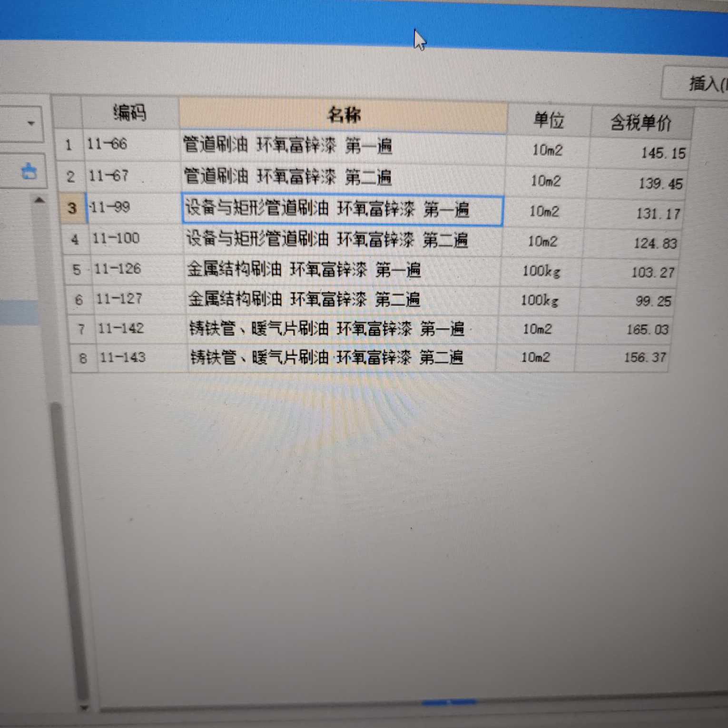The height and width of the screenshot is (728, 728).
Task: Click 铸铁管、暖气片刷油 环氧富锌漆 第一遍 cell
Action: pos(343,329)
